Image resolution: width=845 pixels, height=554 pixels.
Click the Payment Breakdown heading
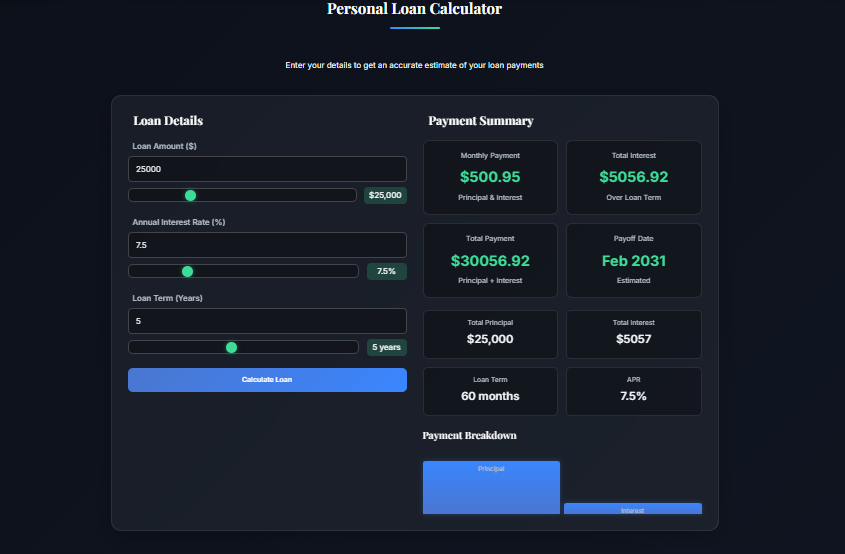469,435
